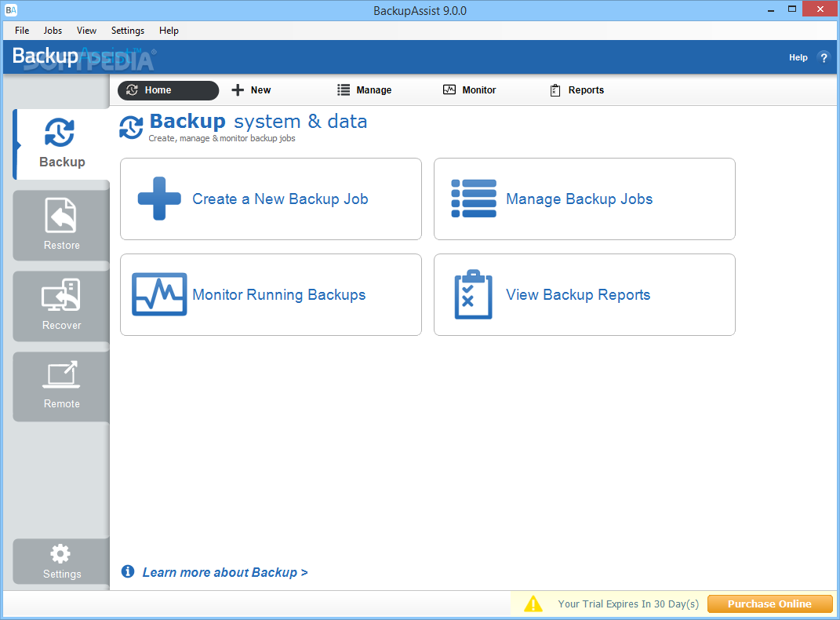Open the Backup sidebar section
Image resolution: width=840 pixels, height=620 pixels.
click(62, 144)
